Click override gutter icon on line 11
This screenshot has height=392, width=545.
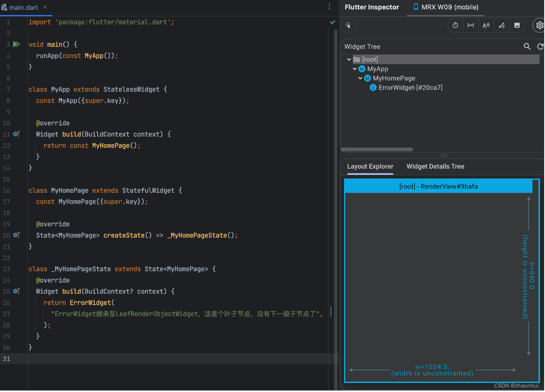click(x=16, y=134)
